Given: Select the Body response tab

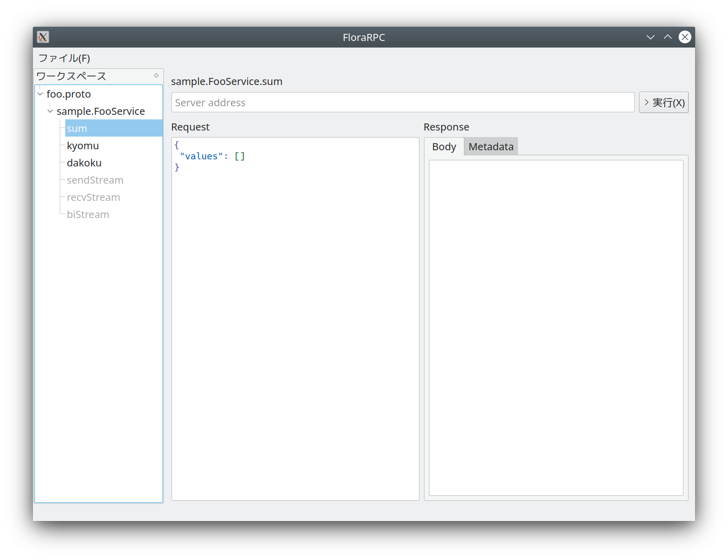Looking at the screenshot, I should (444, 147).
